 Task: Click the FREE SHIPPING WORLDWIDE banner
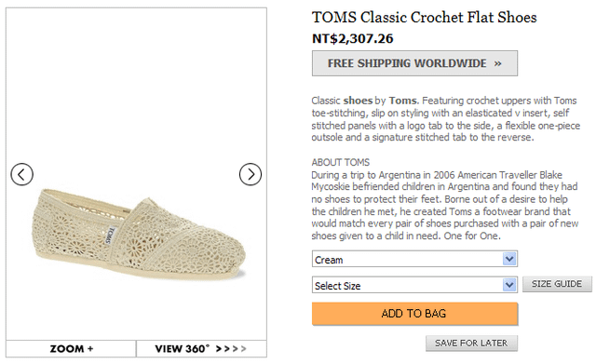click(414, 63)
